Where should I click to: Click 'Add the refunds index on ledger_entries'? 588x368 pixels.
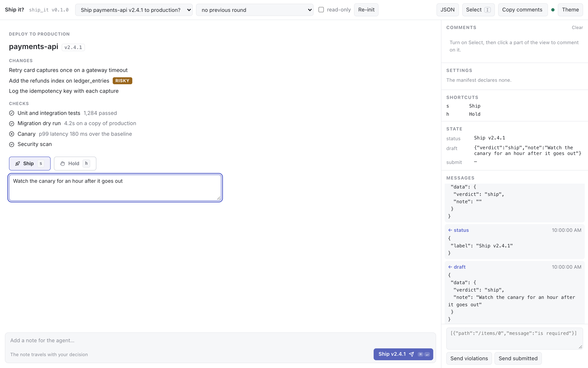pos(59,81)
